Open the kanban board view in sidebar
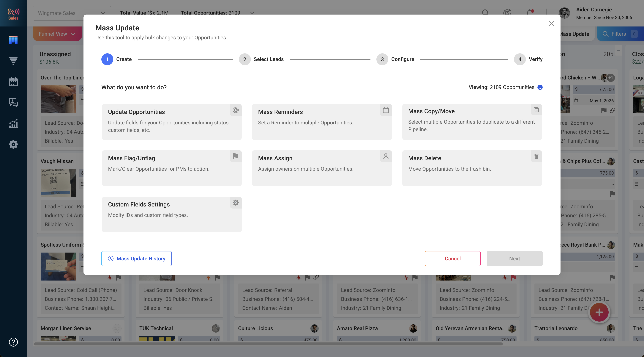This screenshot has height=357, width=644. [13, 40]
